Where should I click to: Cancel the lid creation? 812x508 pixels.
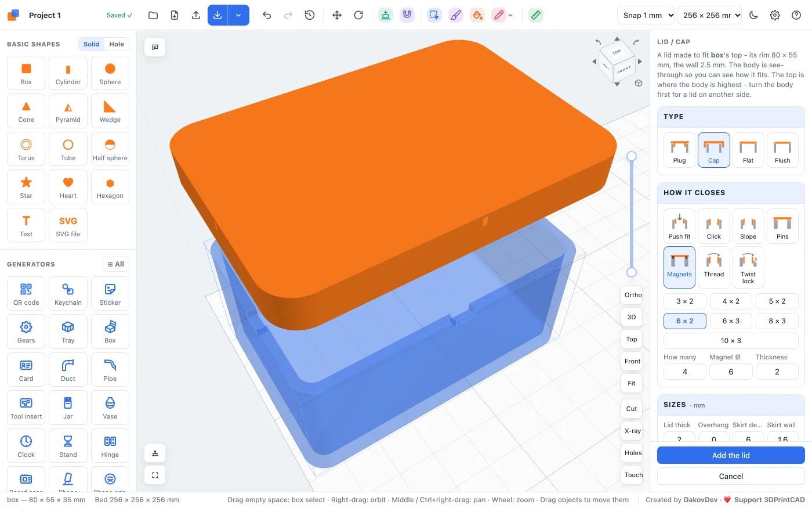point(731,476)
